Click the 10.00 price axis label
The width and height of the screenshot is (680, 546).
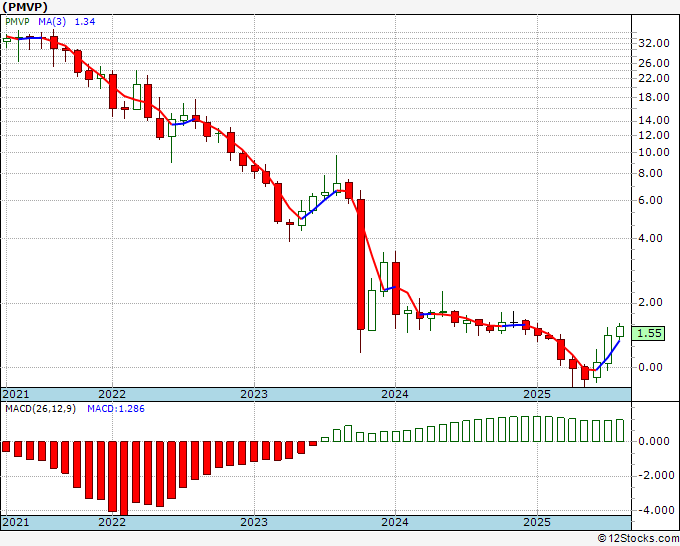point(654,152)
